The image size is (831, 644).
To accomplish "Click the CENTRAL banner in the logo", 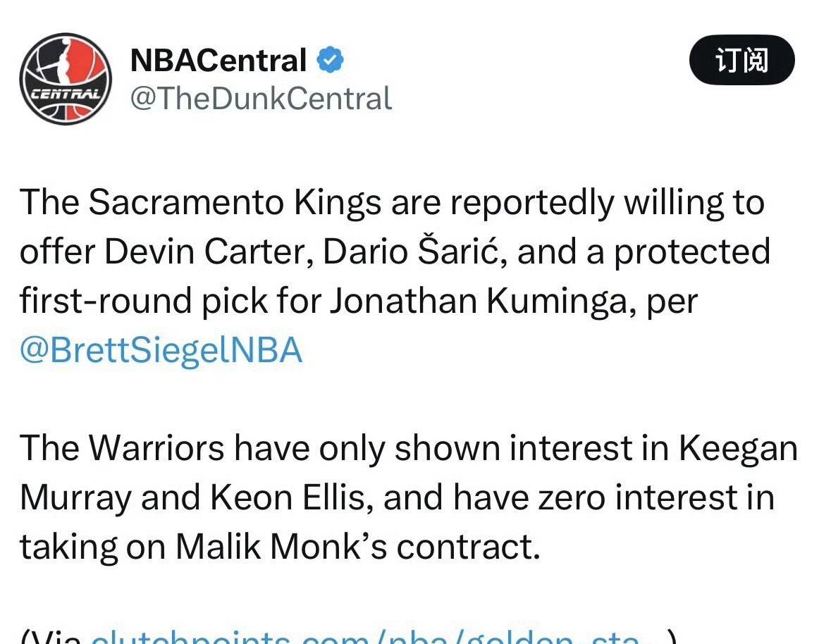I will [x=65, y=93].
